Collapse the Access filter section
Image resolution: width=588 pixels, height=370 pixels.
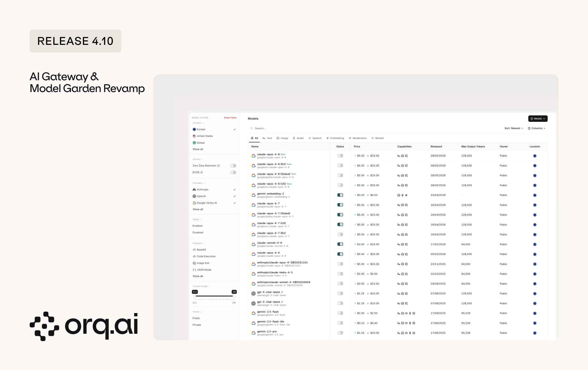(x=198, y=159)
